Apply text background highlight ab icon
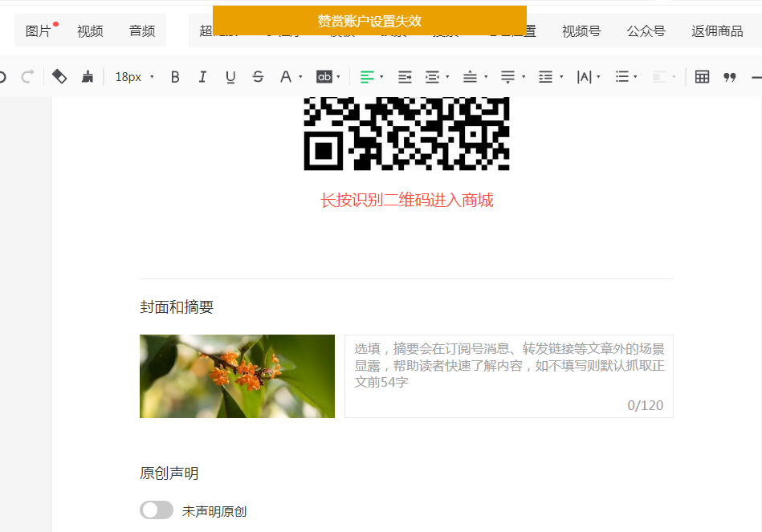Image resolution: width=762 pixels, height=532 pixels. point(324,77)
